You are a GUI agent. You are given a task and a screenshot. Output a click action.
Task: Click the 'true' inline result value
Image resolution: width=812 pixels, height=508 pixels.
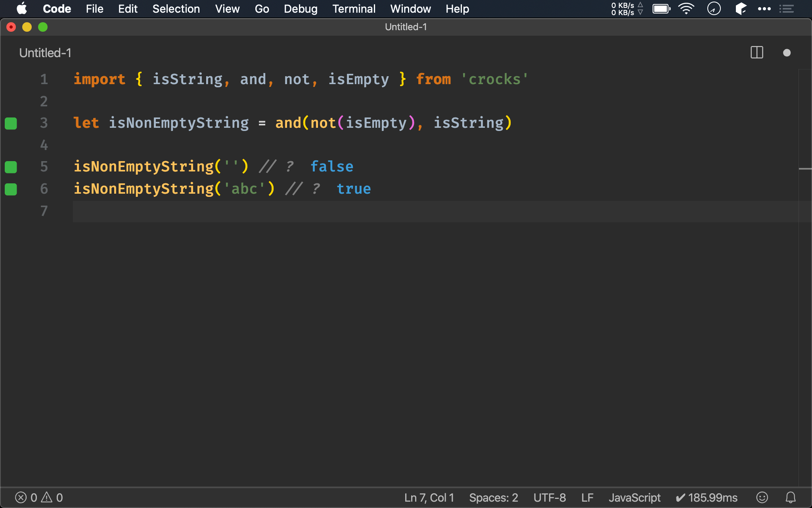pyautogui.click(x=354, y=189)
